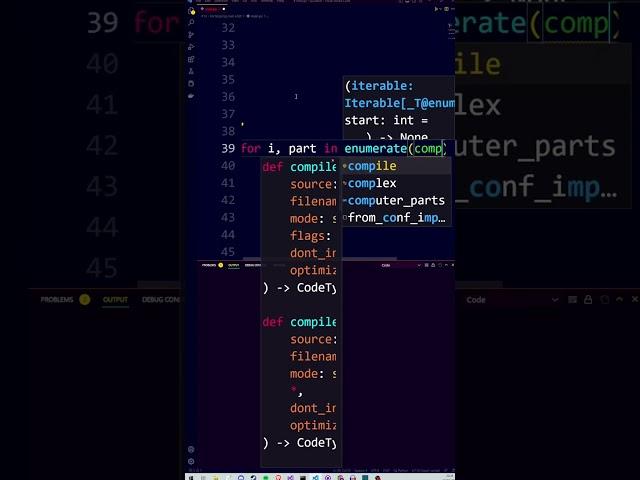
Task: Maximize the panel with the chevron-up icon
Action: click(446, 265)
